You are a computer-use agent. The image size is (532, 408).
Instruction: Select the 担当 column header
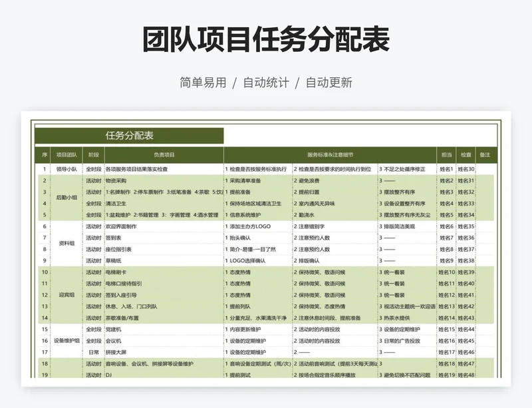(446, 155)
